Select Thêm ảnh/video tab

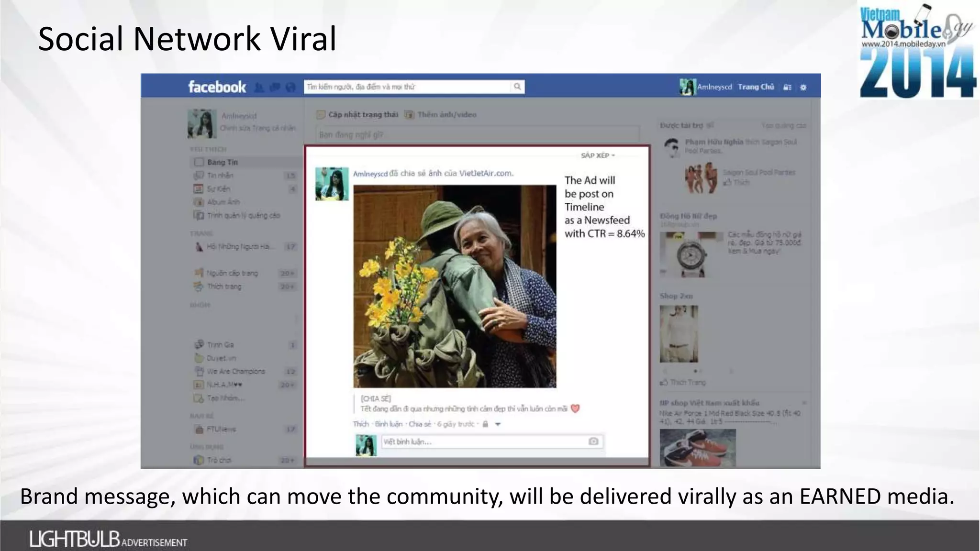pyautogui.click(x=441, y=115)
